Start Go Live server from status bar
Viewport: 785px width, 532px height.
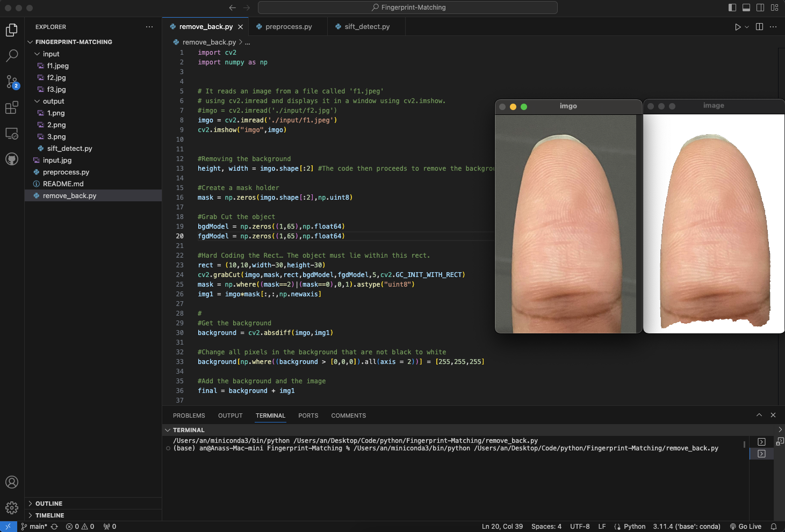[746, 527]
